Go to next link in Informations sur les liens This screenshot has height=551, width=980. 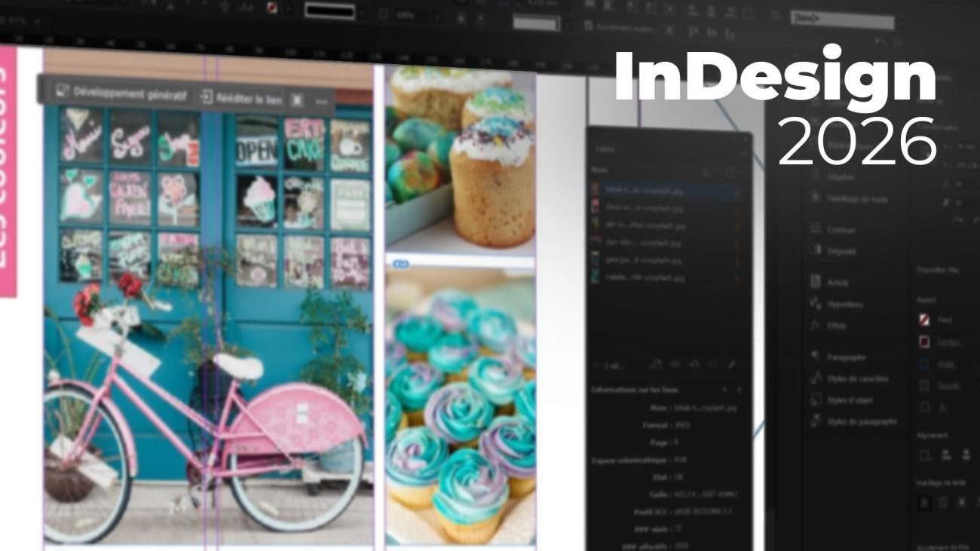tap(739, 390)
